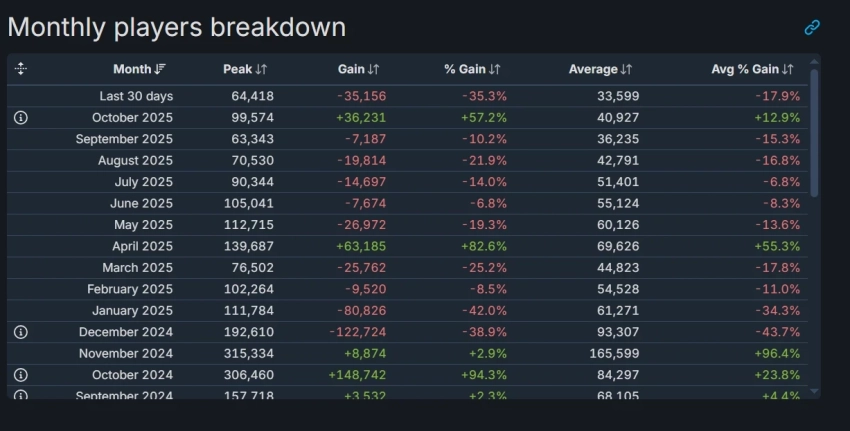Sort by the Avg % Gain column

(752, 69)
